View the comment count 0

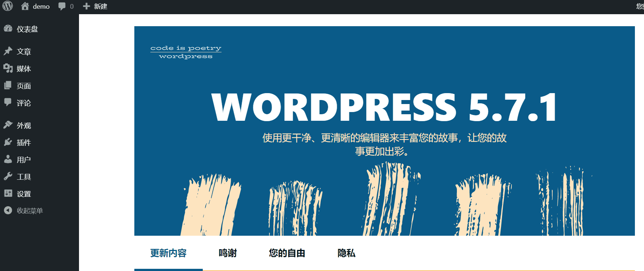[x=72, y=7]
